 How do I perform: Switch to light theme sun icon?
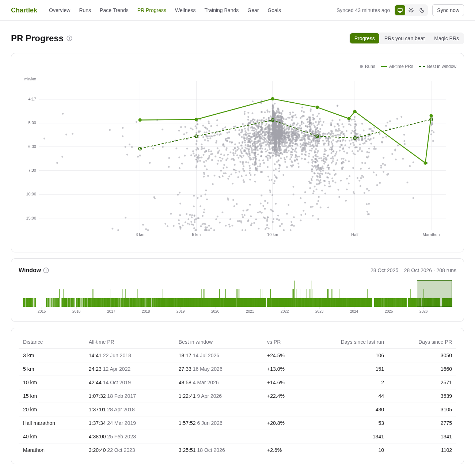(411, 10)
